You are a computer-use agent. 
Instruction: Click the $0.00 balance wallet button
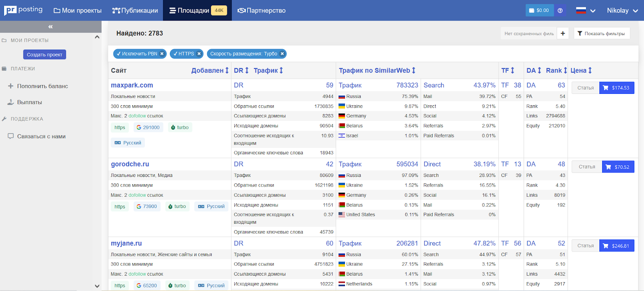pyautogui.click(x=539, y=10)
